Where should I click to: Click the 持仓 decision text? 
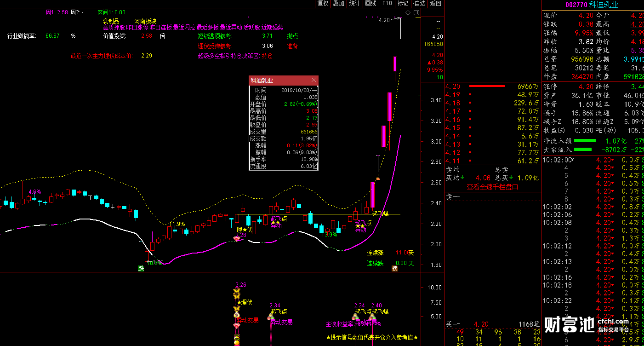click(267, 56)
